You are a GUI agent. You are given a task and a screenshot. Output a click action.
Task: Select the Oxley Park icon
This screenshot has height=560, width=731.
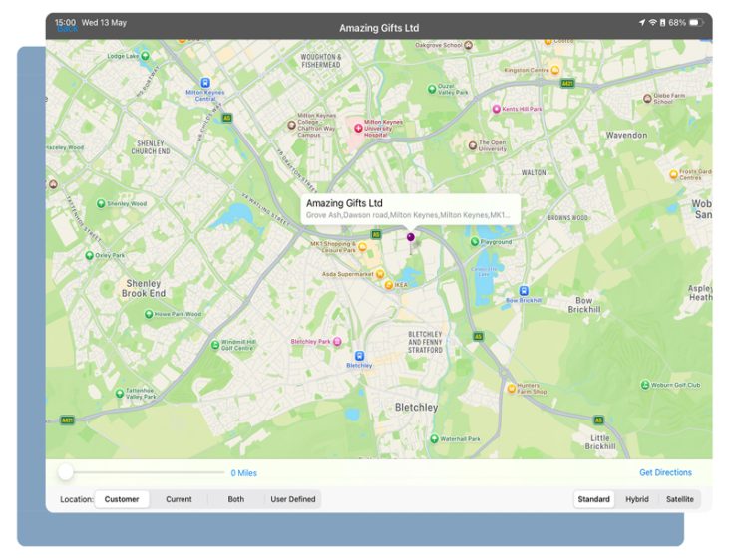pos(89,255)
